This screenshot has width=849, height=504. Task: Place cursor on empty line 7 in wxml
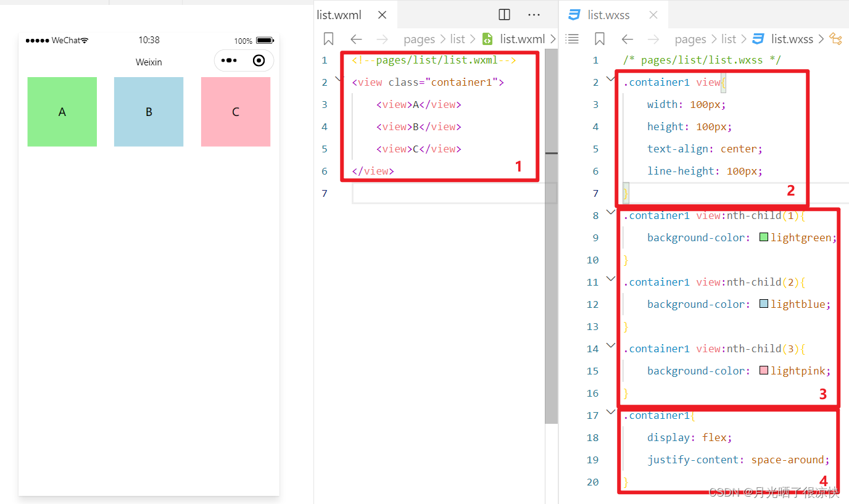(x=454, y=193)
